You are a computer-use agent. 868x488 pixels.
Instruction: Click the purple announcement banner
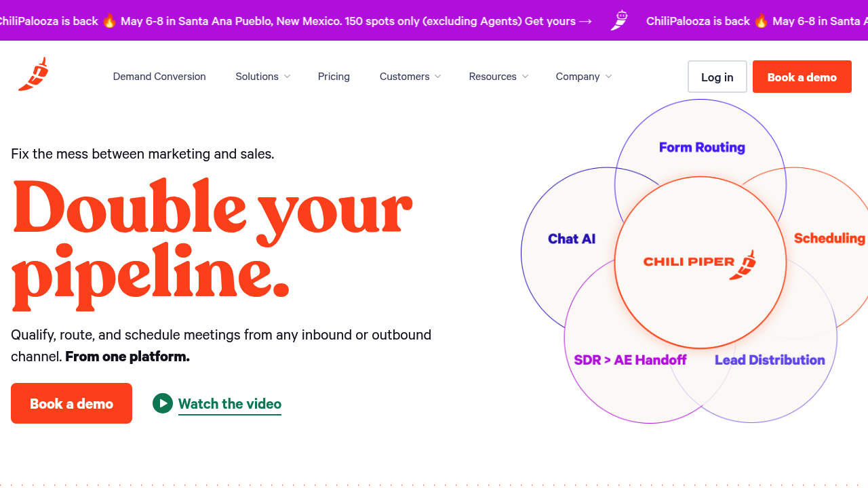pos(434,20)
